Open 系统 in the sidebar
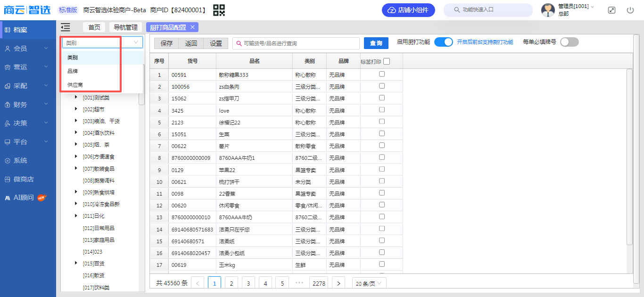 click(20, 160)
